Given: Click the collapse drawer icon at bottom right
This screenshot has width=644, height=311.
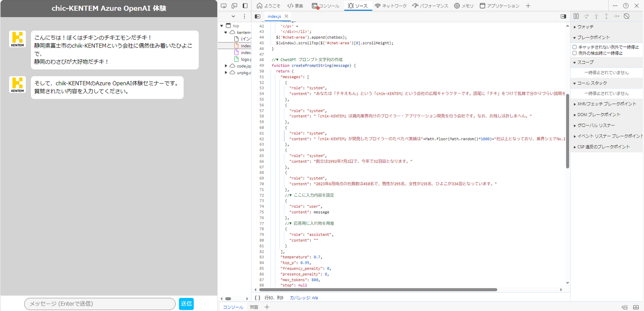Looking at the screenshot, I should pos(636,307).
